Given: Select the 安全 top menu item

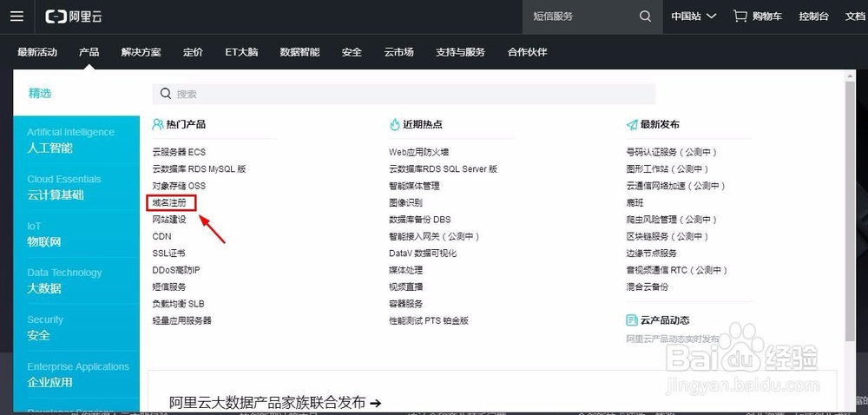Looking at the screenshot, I should point(352,52).
